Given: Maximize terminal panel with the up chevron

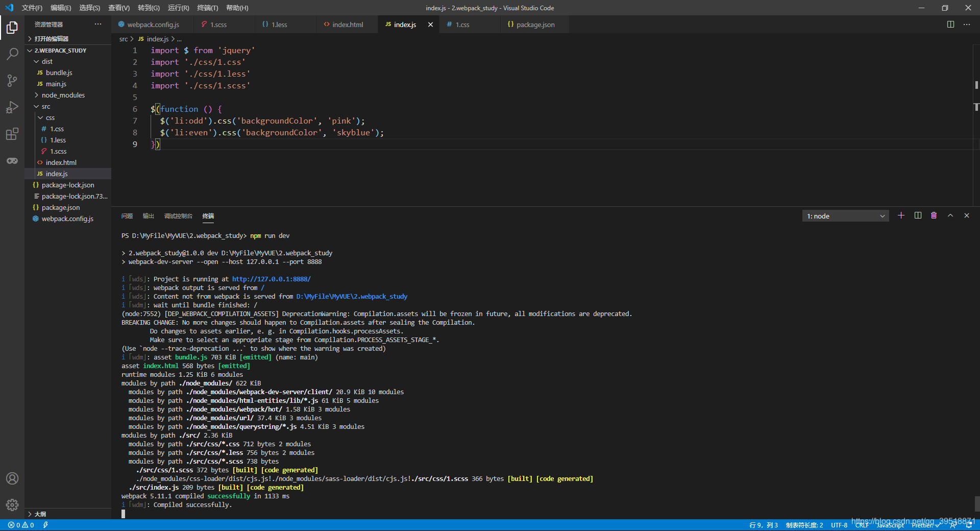Looking at the screenshot, I should click(x=950, y=215).
